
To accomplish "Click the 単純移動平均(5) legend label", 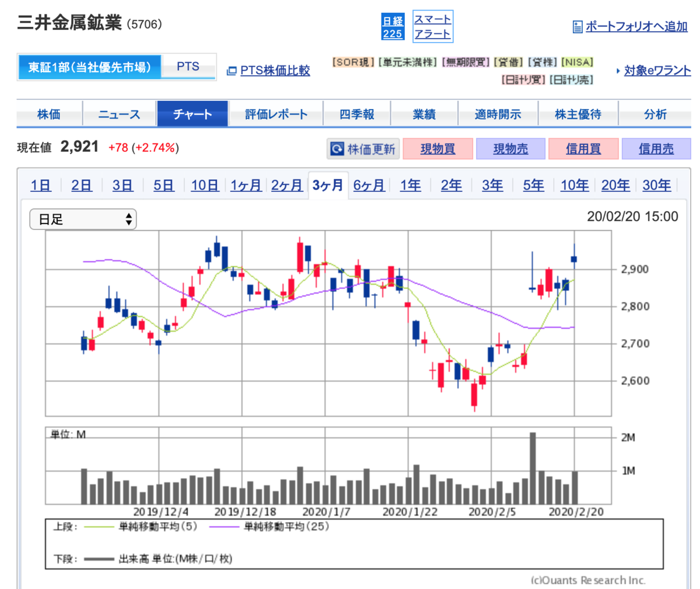I will pos(157,527).
